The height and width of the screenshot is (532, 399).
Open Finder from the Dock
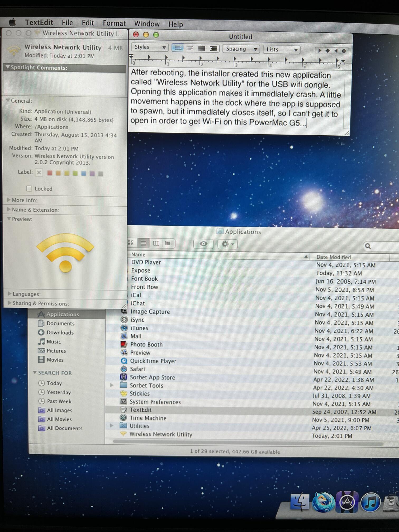[x=300, y=502]
